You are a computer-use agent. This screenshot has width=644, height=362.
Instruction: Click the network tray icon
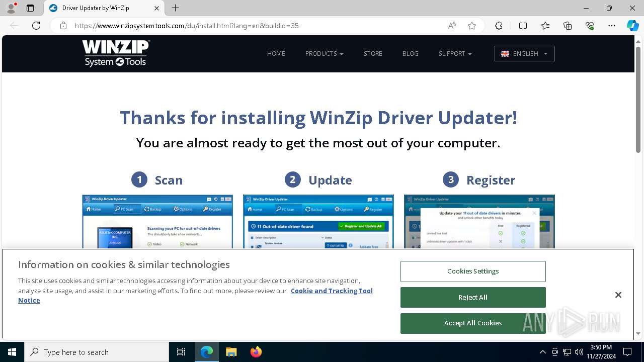point(567,352)
